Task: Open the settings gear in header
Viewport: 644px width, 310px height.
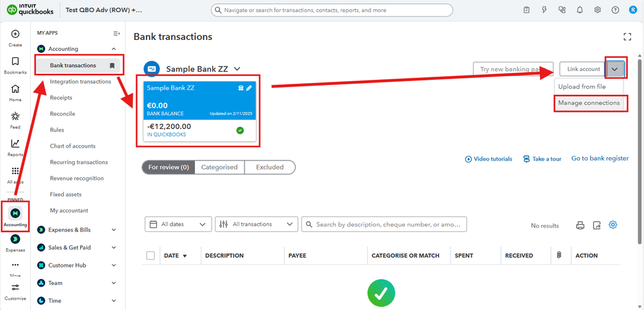Action: click(x=598, y=10)
